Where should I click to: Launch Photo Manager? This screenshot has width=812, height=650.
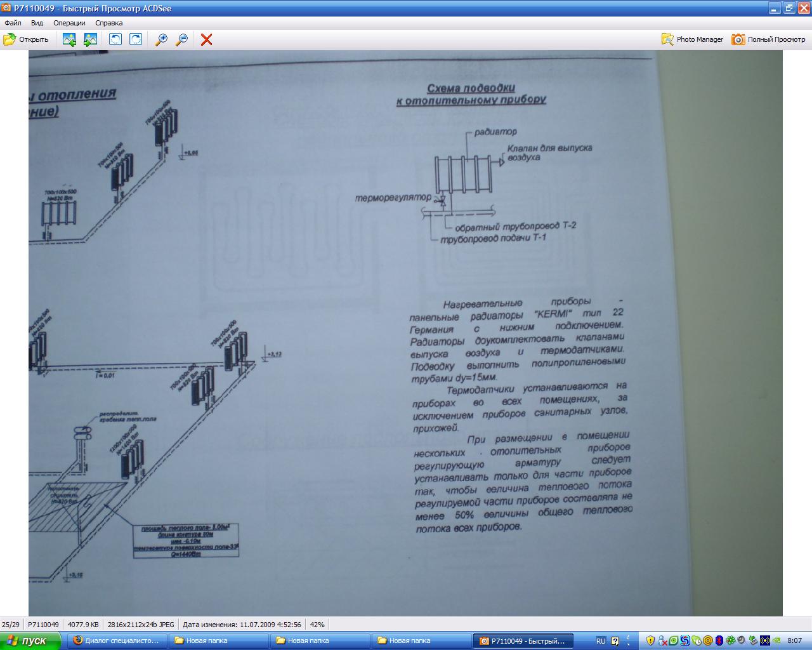(x=692, y=39)
